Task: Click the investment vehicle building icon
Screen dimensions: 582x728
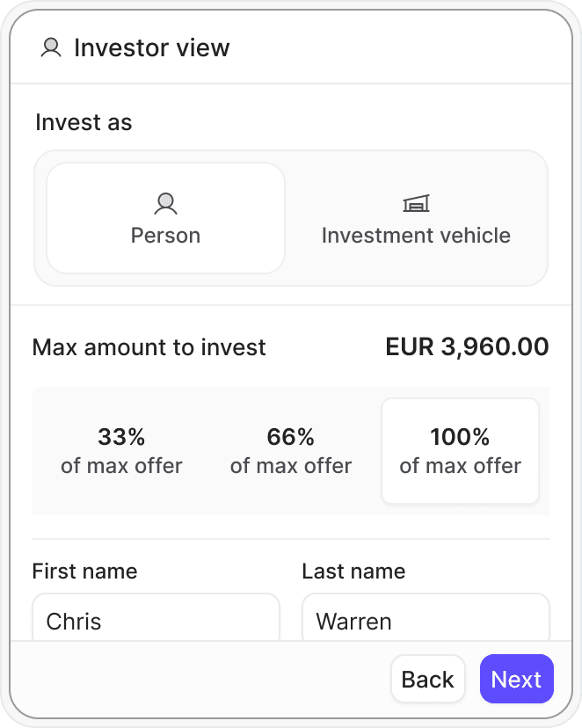Action: [416, 205]
